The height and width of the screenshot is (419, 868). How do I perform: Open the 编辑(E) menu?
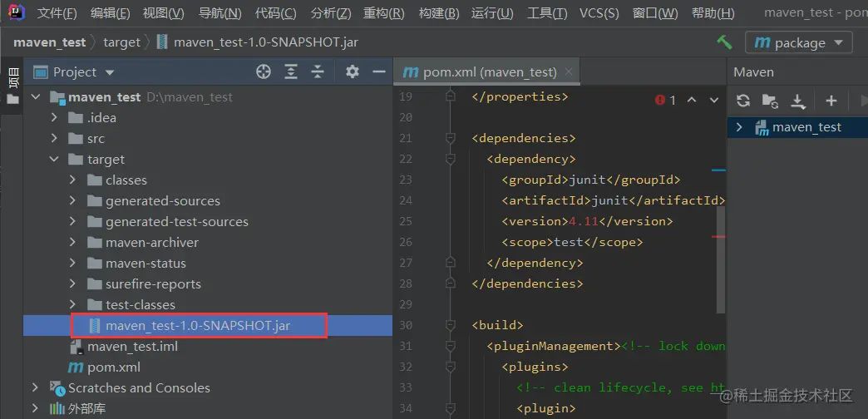point(110,13)
